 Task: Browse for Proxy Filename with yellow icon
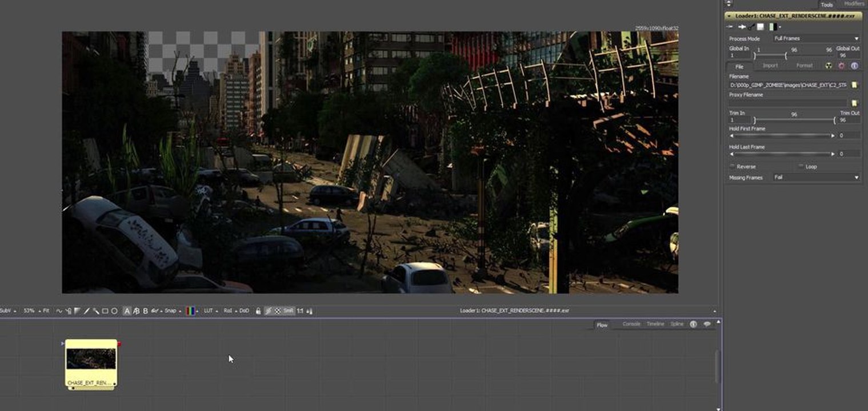tap(854, 103)
